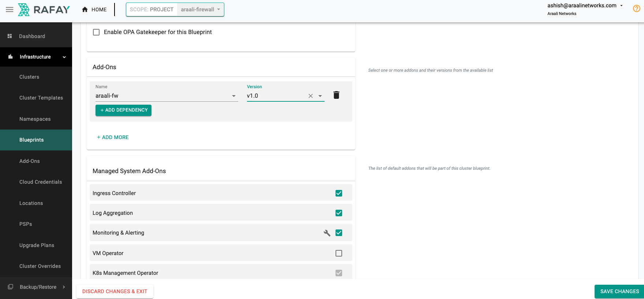Uncheck the Ingress Controller add-on
The width and height of the screenshot is (644, 299).
click(339, 193)
